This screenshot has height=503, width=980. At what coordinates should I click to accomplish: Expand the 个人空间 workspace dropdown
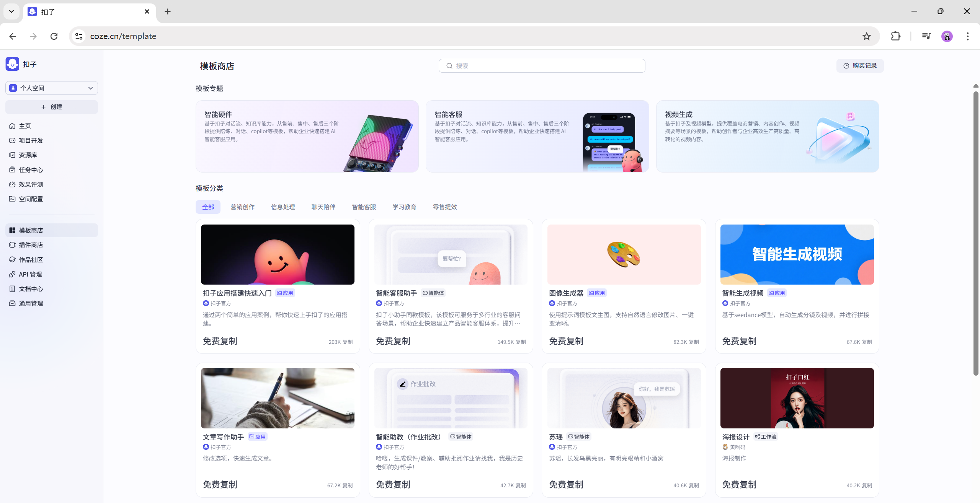(x=52, y=88)
